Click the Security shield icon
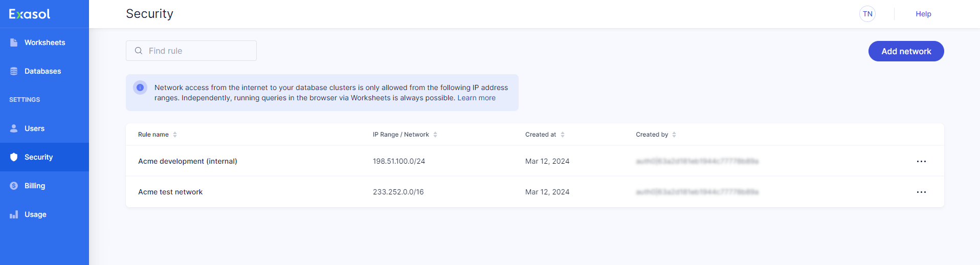The image size is (980, 265). [14, 157]
